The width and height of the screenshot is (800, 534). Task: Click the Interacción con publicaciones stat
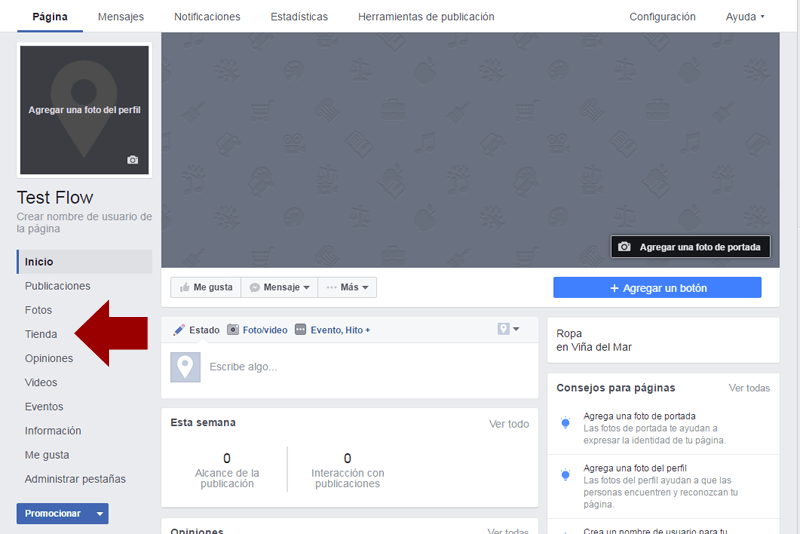[347, 471]
